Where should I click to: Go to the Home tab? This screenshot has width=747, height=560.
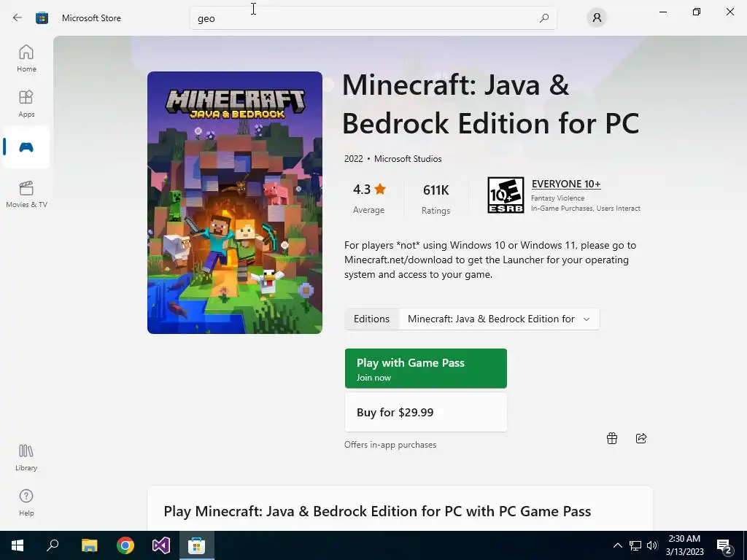(x=26, y=58)
